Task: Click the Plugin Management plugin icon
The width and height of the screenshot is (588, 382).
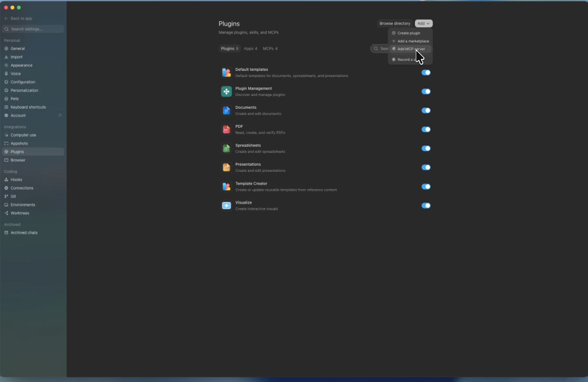Action: [x=226, y=91]
